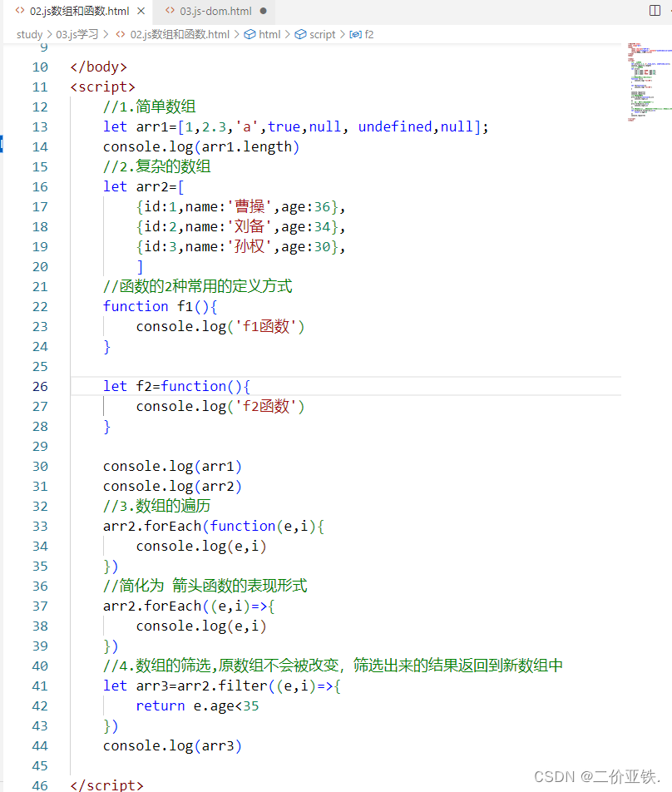
Task: Switch to the 03.js-dom.html tab
Action: pos(215,12)
